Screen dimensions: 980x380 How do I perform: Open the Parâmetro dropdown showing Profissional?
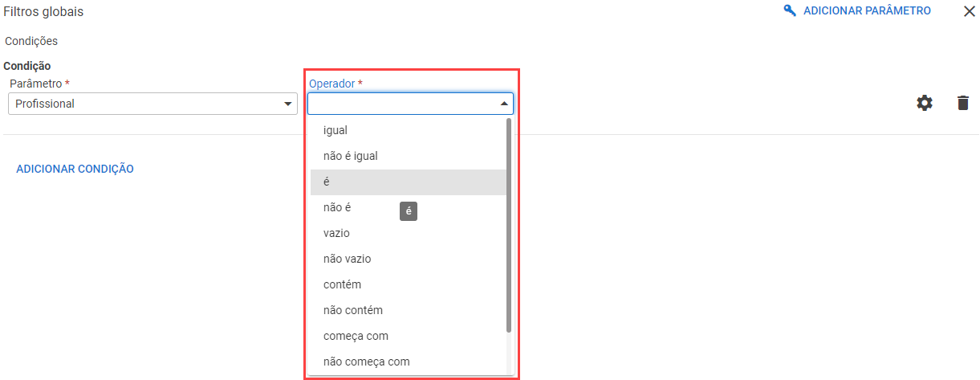point(152,104)
